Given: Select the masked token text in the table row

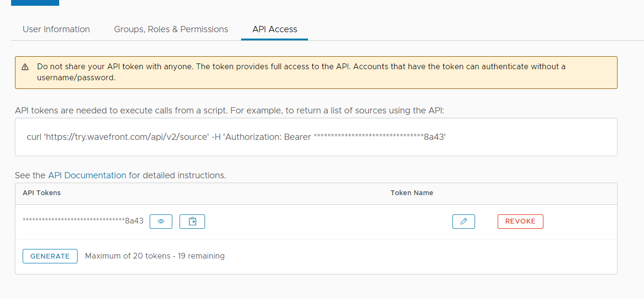Looking at the screenshot, I should click(x=83, y=221).
